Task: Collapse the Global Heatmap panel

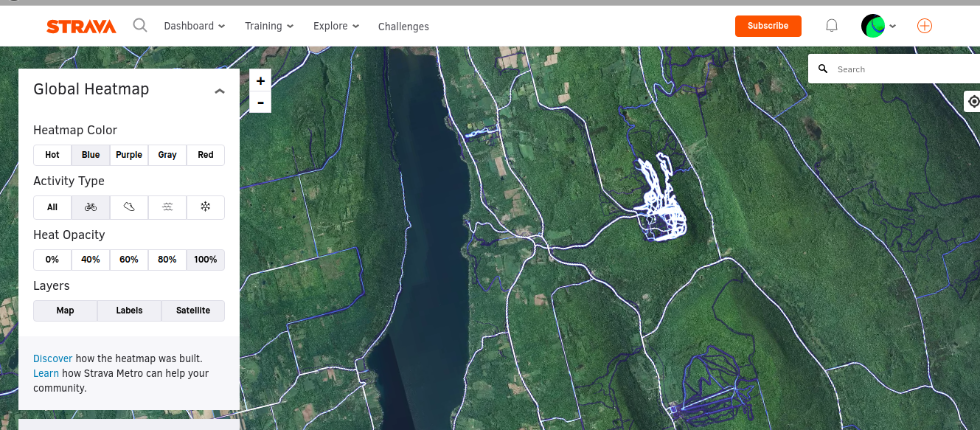Action: 219,91
